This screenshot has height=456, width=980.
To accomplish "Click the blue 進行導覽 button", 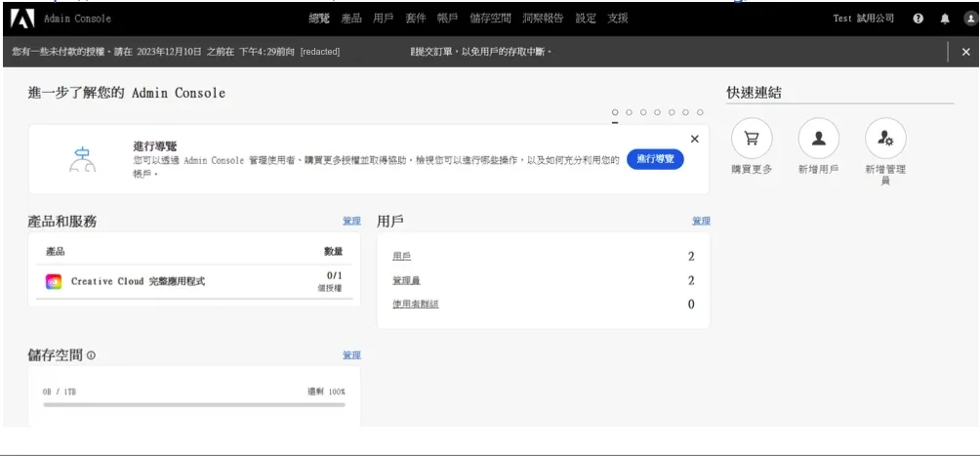I will (655, 159).
